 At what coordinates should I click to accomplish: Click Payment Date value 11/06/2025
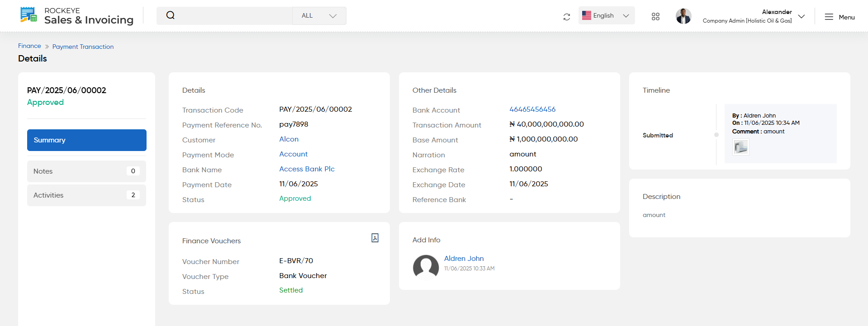point(299,184)
